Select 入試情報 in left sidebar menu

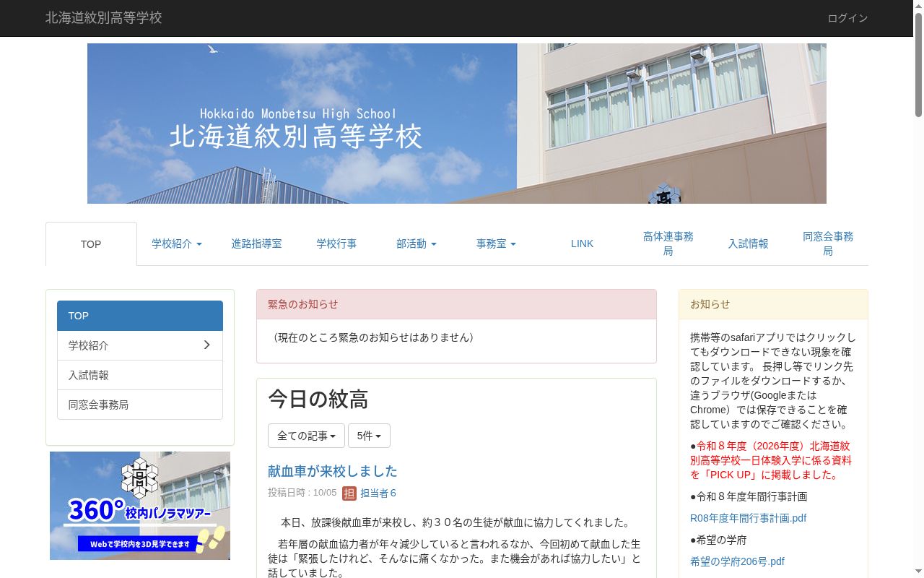tap(140, 375)
